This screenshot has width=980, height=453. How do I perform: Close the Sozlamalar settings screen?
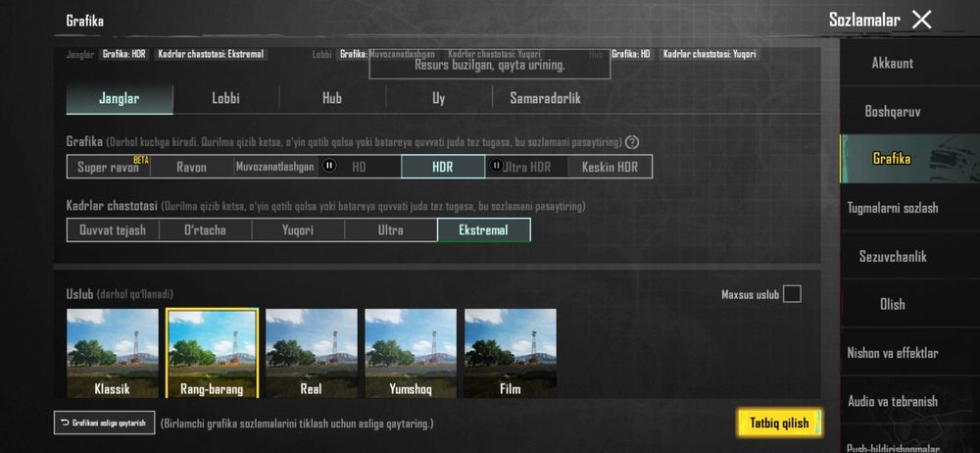[922, 20]
